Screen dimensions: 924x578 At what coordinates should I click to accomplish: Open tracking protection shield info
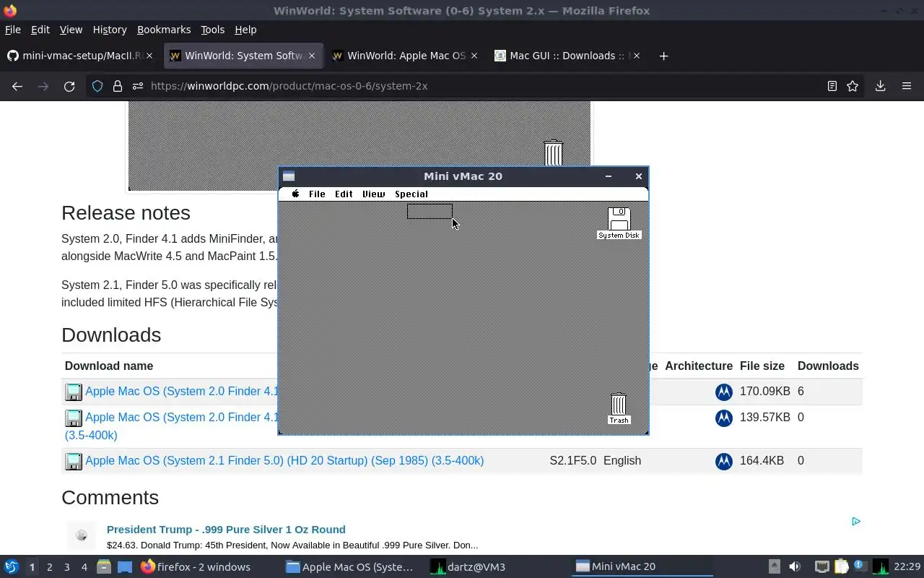pyautogui.click(x=97, y=86)
